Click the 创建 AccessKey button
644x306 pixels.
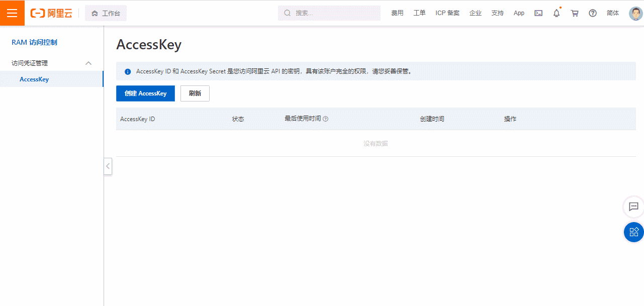145,93
